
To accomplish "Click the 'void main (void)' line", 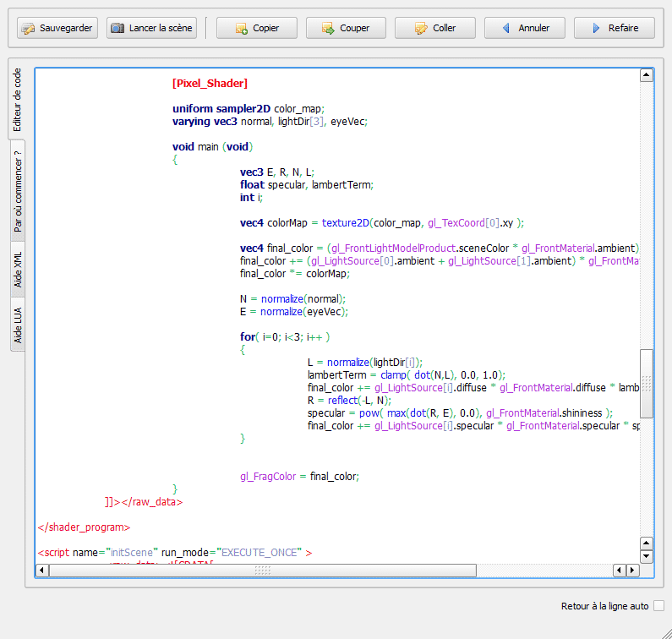I will 212,147.
